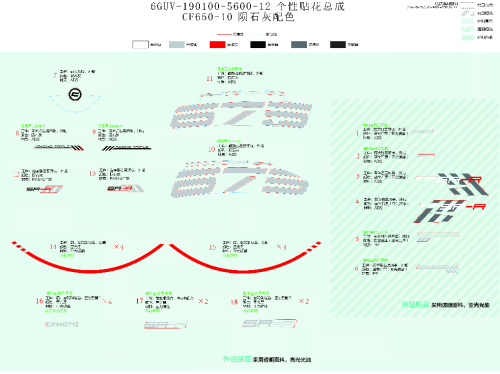This screenshot has height=374, width=500.
Task: Click the right red arc stripe decal
Action: pos(245,257)
